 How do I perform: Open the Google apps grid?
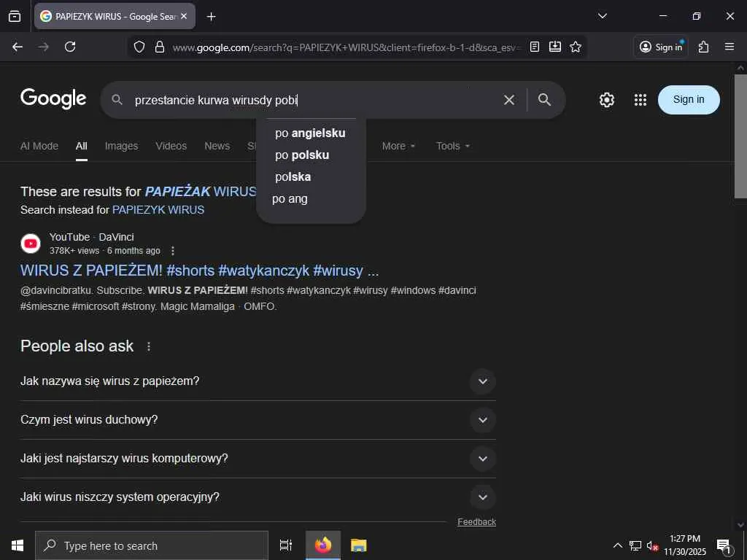[x=640, y=99]
